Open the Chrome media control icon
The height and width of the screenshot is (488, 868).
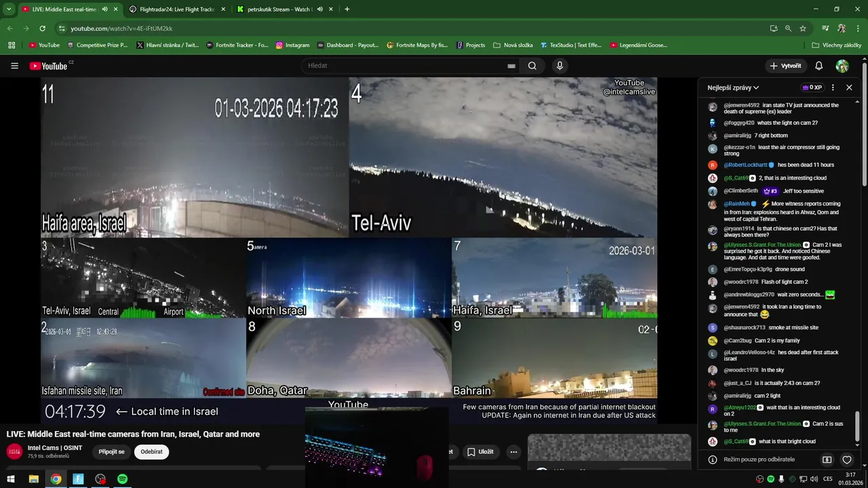click(825, 28)
